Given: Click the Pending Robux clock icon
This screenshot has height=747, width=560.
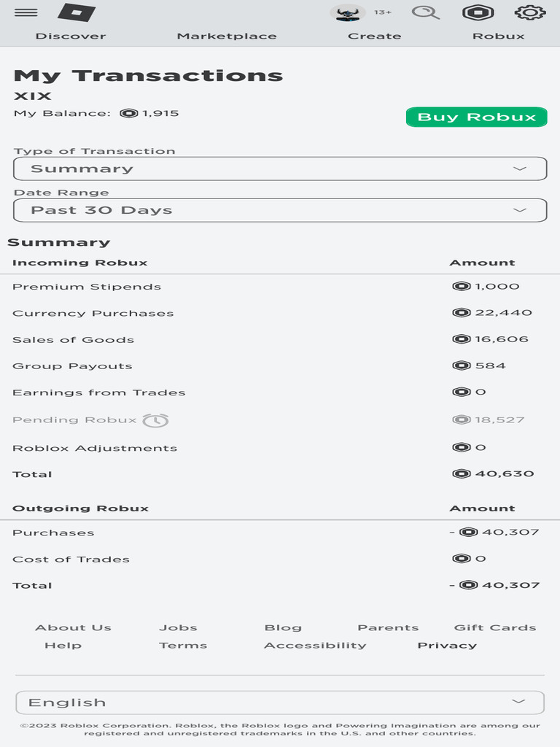Looking at the screenshot, I should (x=155, y=420).
